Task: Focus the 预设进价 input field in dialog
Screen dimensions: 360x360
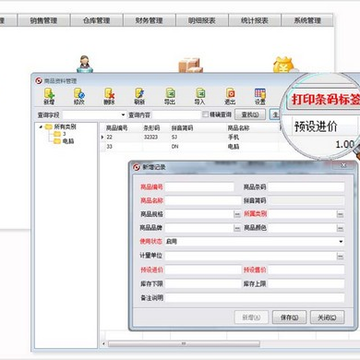Action: [x=203, y=270]
